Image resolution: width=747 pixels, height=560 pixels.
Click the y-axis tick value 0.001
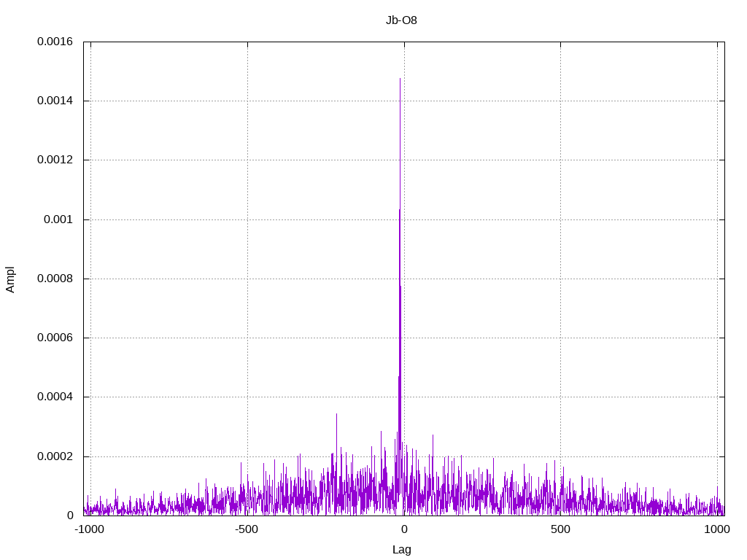[x=58, y=219]
